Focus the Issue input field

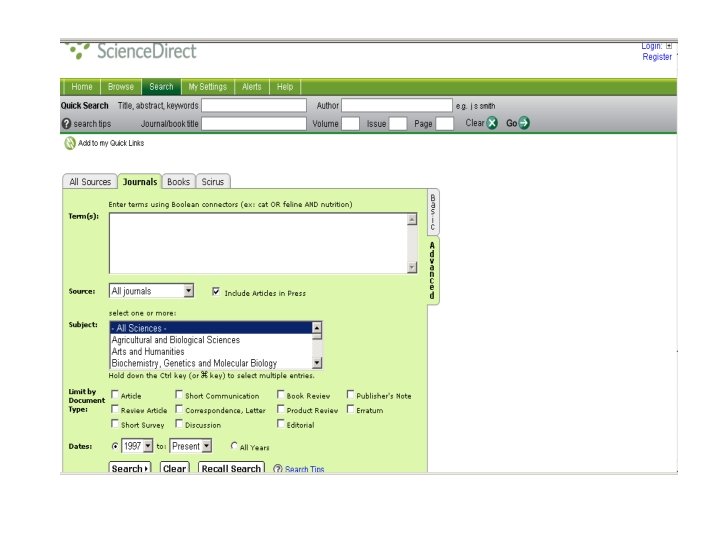pos(398,124)
